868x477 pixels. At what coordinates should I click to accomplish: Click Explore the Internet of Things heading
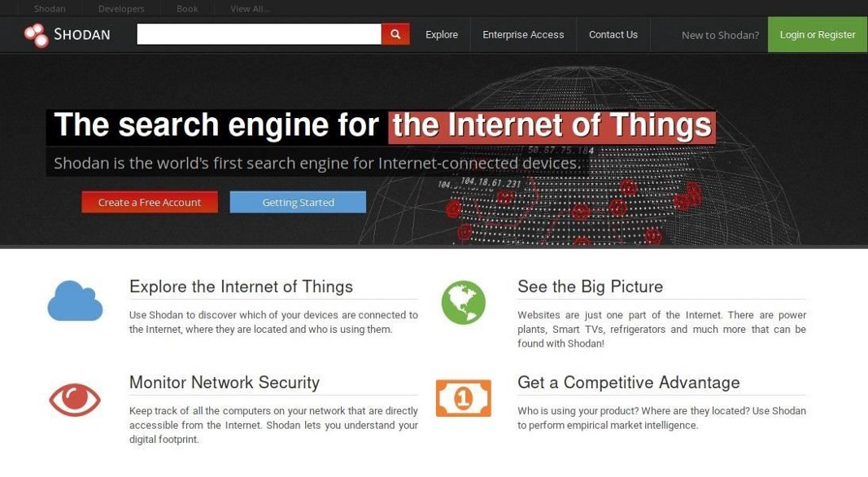(x=241, y=287)
